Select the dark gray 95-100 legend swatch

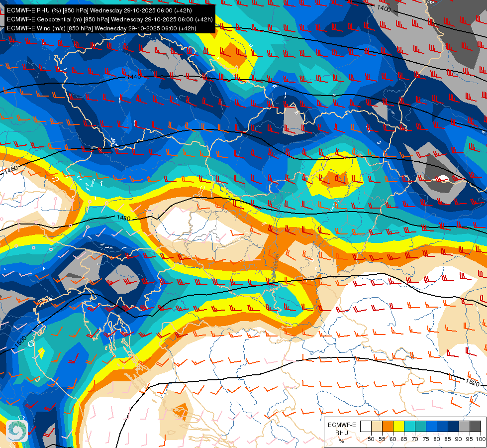coord(475,426)
